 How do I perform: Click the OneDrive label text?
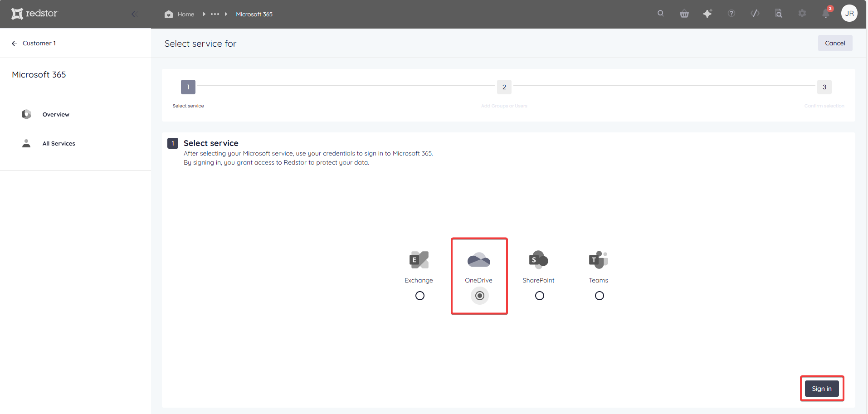click(478, 280)
